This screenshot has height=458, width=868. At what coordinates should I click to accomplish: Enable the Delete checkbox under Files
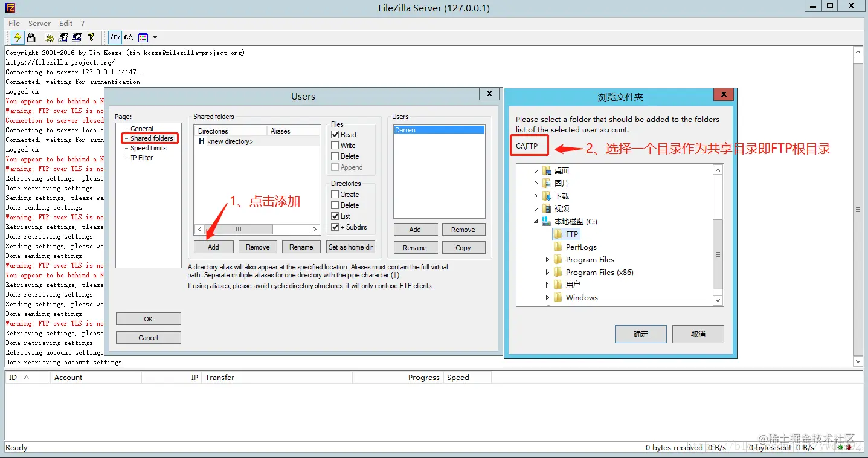coord(335,156)
